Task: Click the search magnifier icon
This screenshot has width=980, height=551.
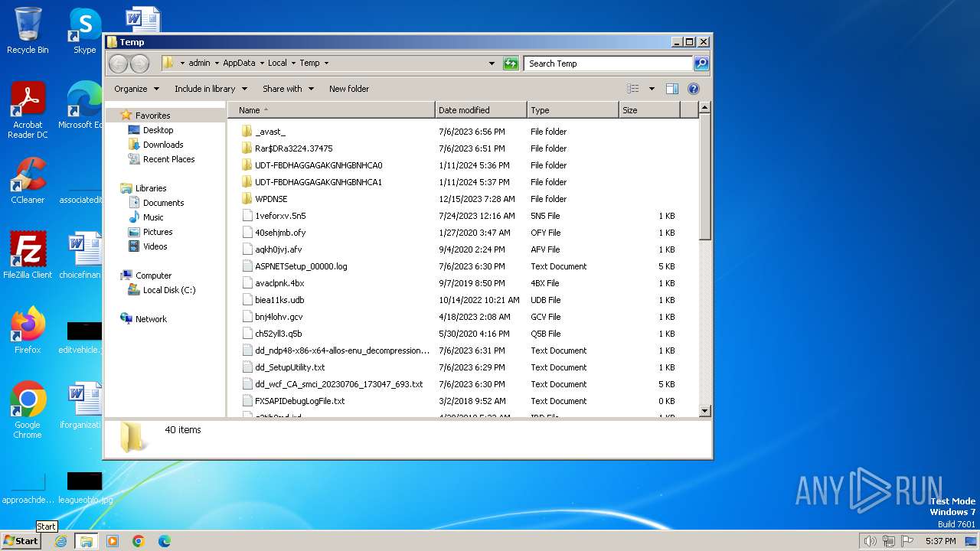Action: click(x=701, y=64)
